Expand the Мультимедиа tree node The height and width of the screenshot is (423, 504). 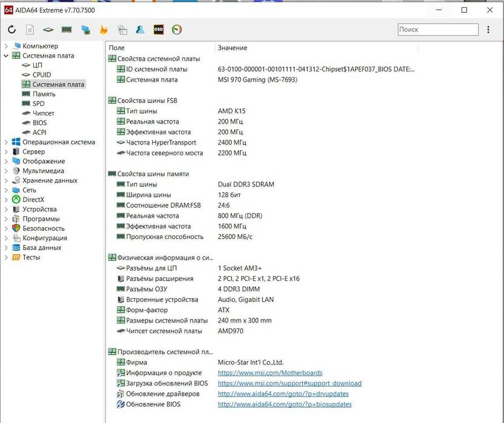6,171
